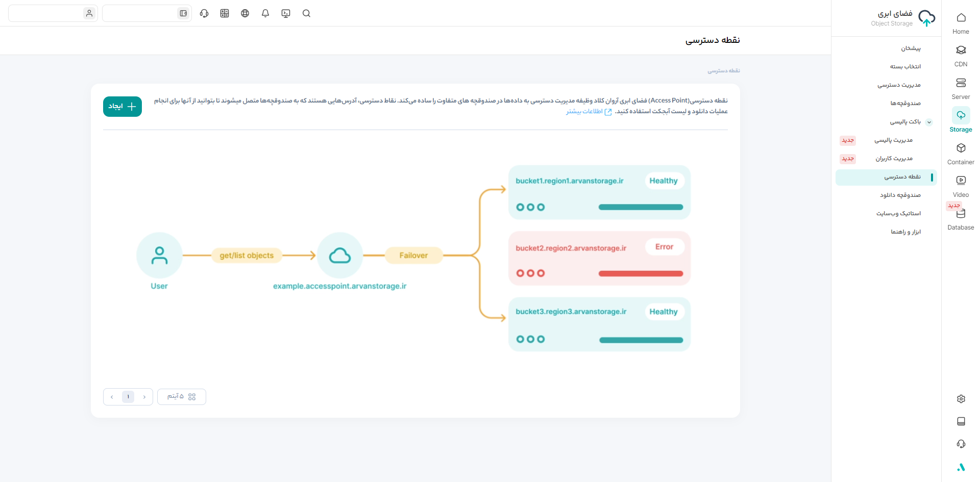Collapse the باکت پالیسی submenu chevron
The image size is (980, 482).
pyautogui.click(x=929, y=122)
